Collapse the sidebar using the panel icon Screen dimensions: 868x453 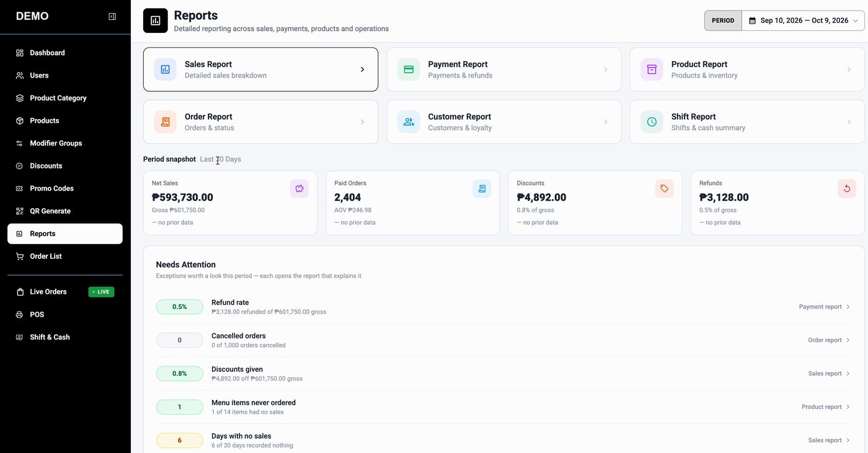[x=112, y=17]
